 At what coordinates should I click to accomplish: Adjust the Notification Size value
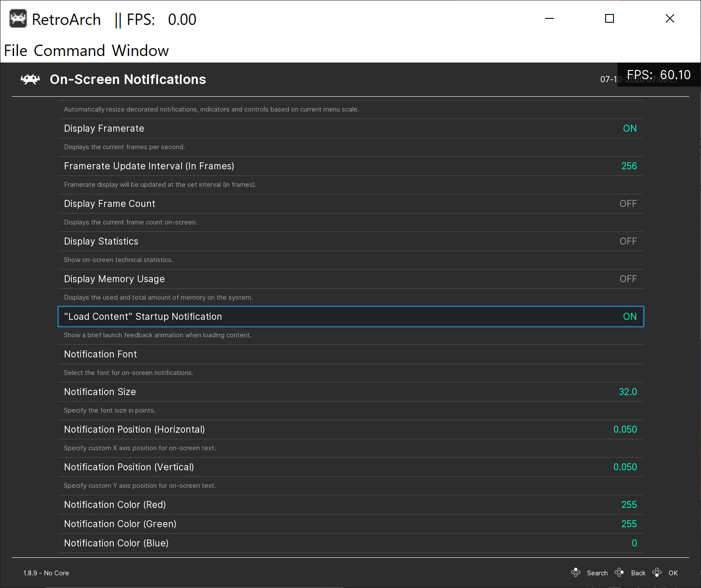pos(350,392)
